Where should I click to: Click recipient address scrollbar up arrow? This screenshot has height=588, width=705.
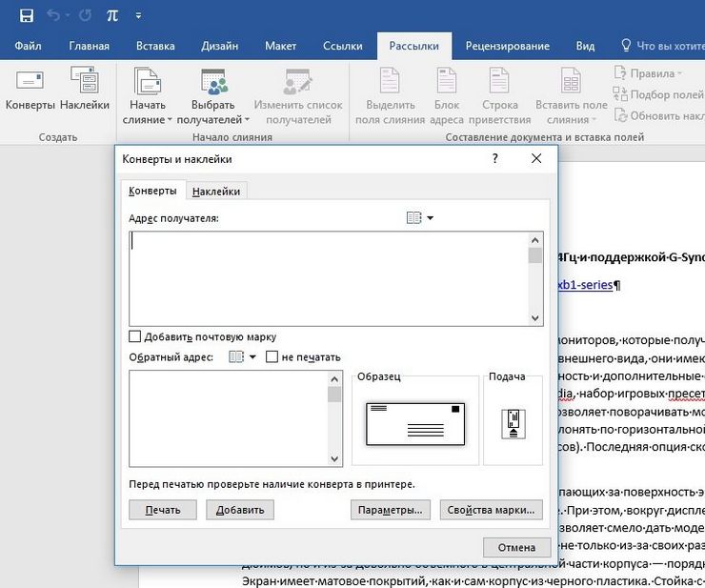tap(535, 240)
